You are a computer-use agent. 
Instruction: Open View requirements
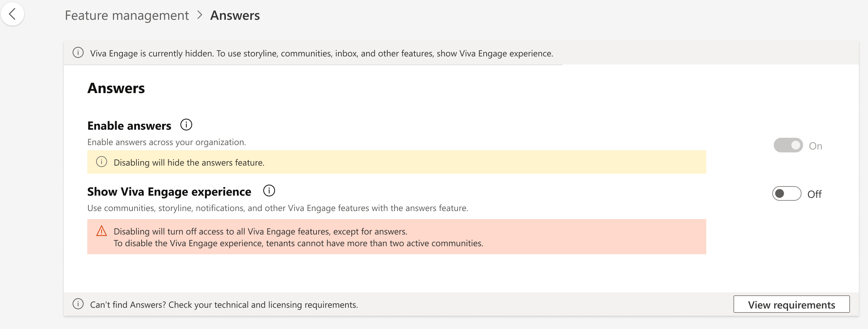[x=792, y=304]
